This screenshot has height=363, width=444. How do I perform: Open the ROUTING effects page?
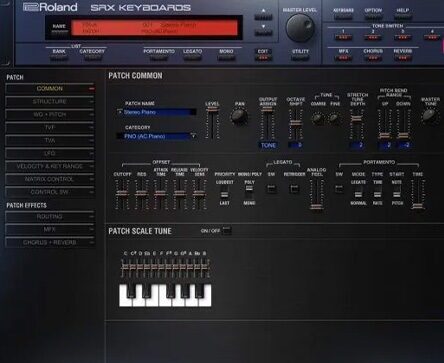coord(50,217)
